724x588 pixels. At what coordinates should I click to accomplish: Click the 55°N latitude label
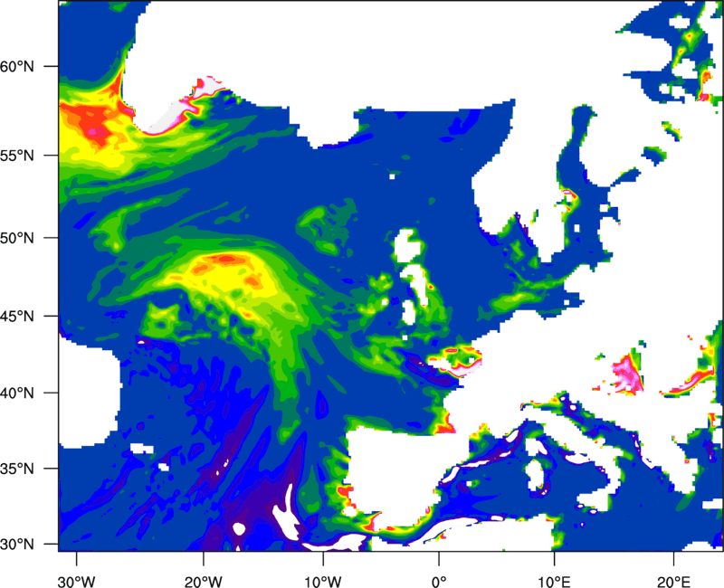17,155
